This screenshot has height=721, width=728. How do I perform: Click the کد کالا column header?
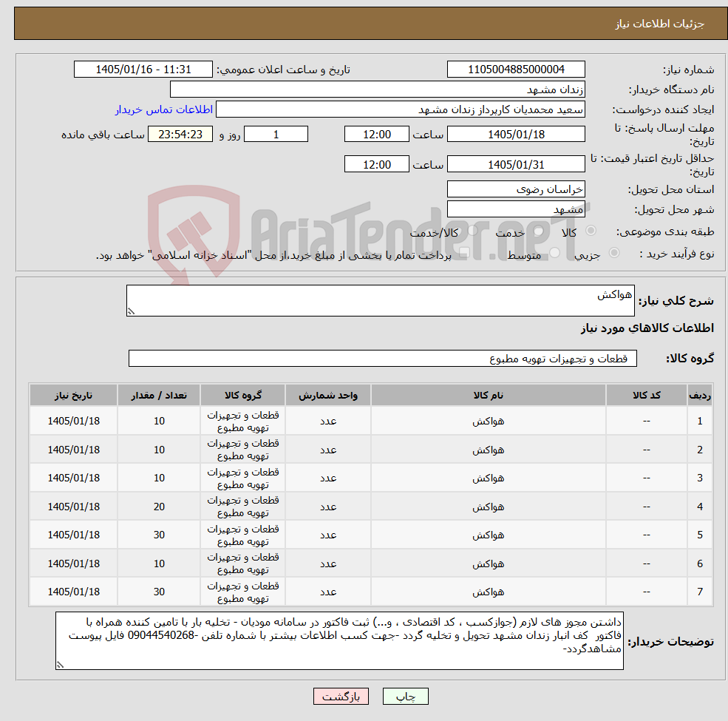point(646,396)
